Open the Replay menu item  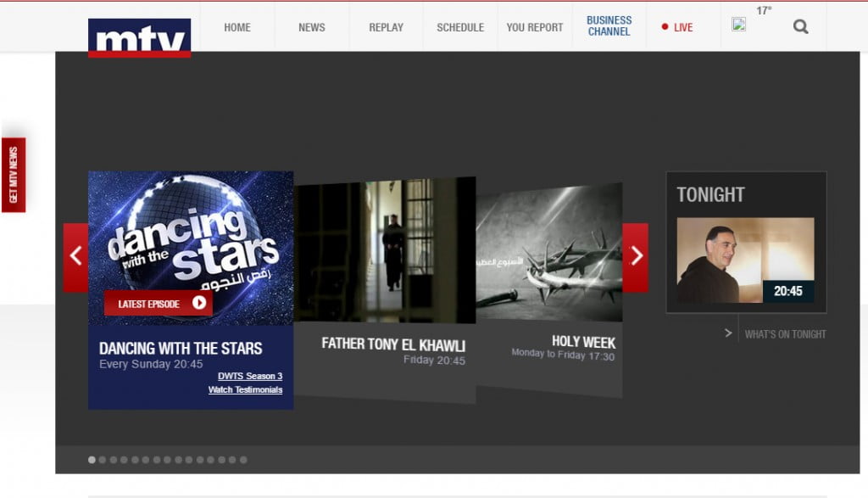pos(387,27)
